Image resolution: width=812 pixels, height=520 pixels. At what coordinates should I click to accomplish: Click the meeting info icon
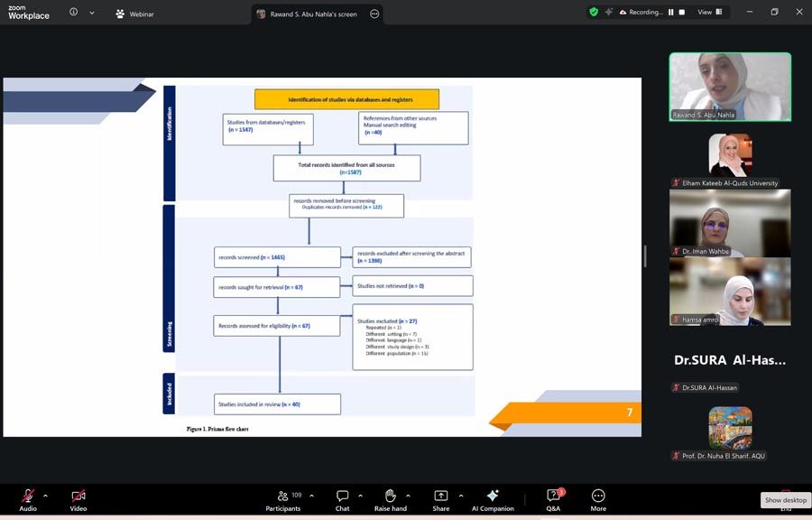73,13
